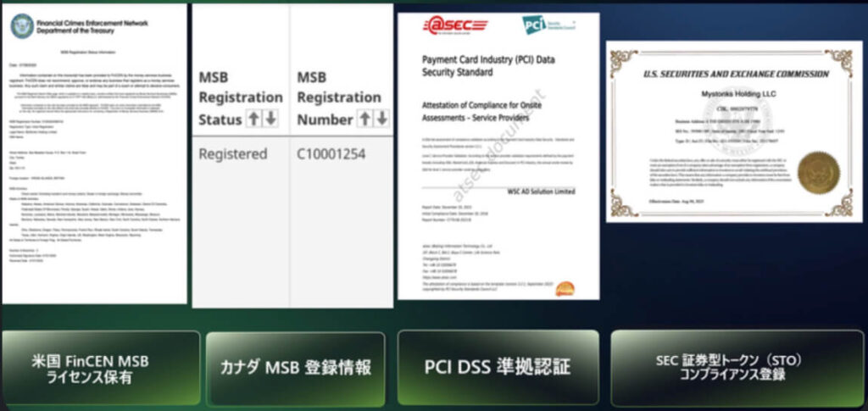Click the FinCEN Treasury seal logo
The image size is (868, 411).
point(22,26)
